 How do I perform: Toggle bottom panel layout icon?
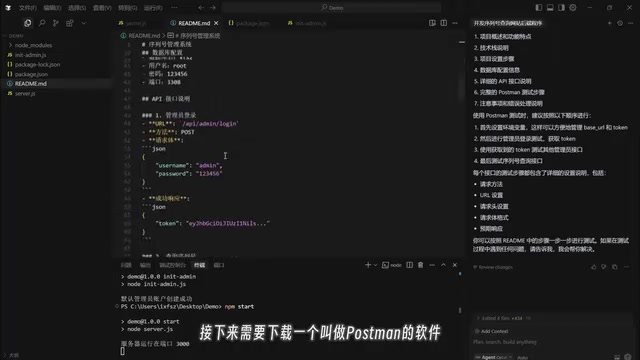coord(550,8)
